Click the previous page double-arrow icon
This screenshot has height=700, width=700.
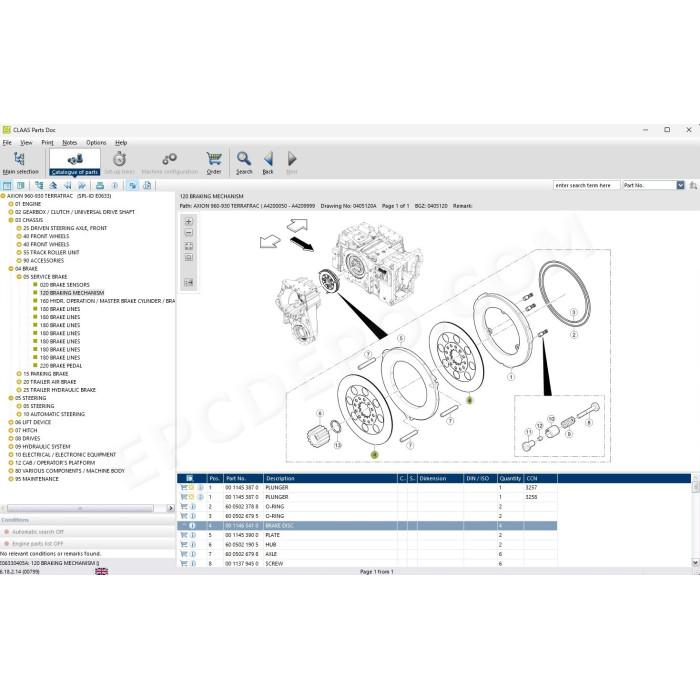[x=67, y=185]
